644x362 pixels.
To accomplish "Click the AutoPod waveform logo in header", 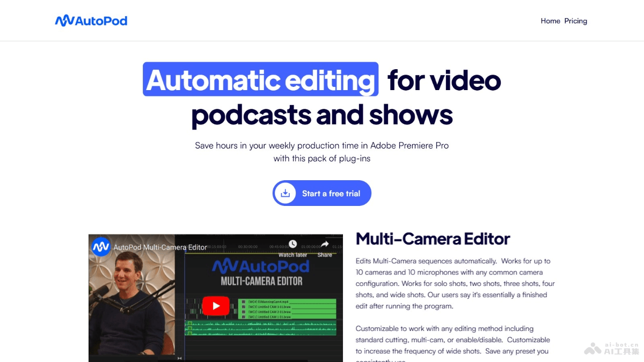I will click(65, 21).
